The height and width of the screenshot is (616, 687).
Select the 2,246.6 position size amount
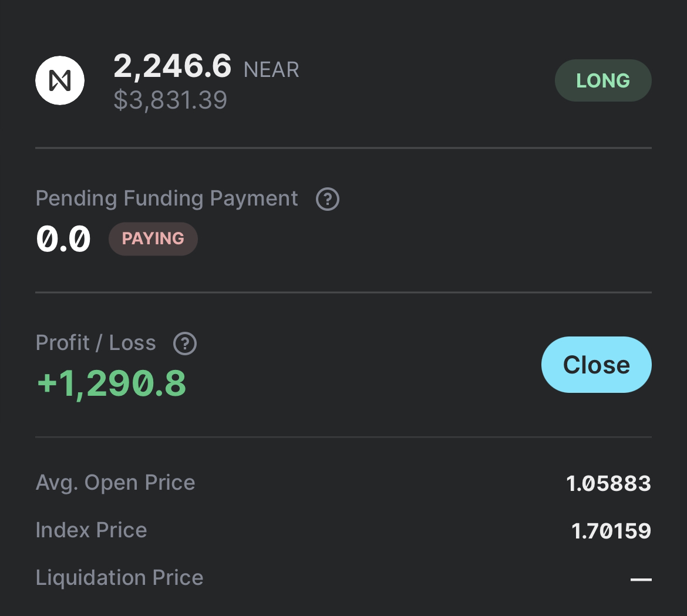173,66
